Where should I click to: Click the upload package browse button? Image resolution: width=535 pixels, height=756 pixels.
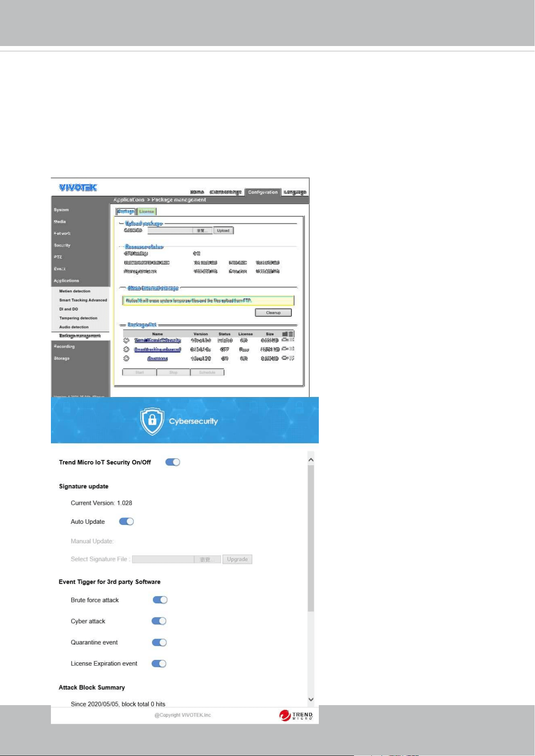[x=202, y=231]
